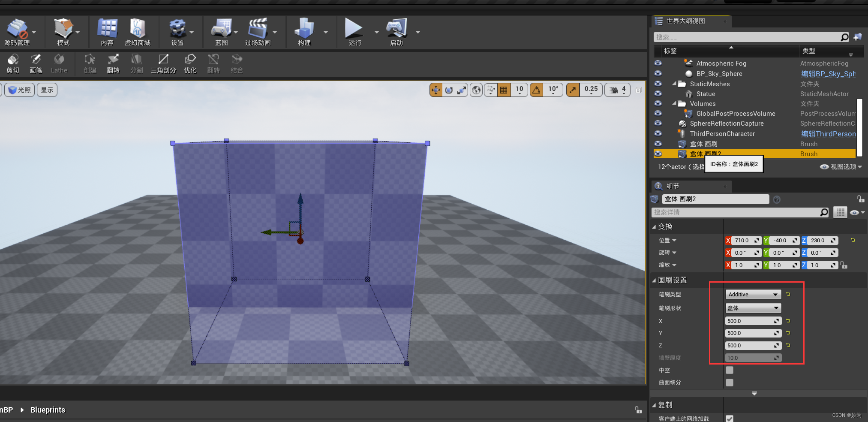Click the Blueprints breadcrumb path
868x422 pixels.
tap(48, 410)
